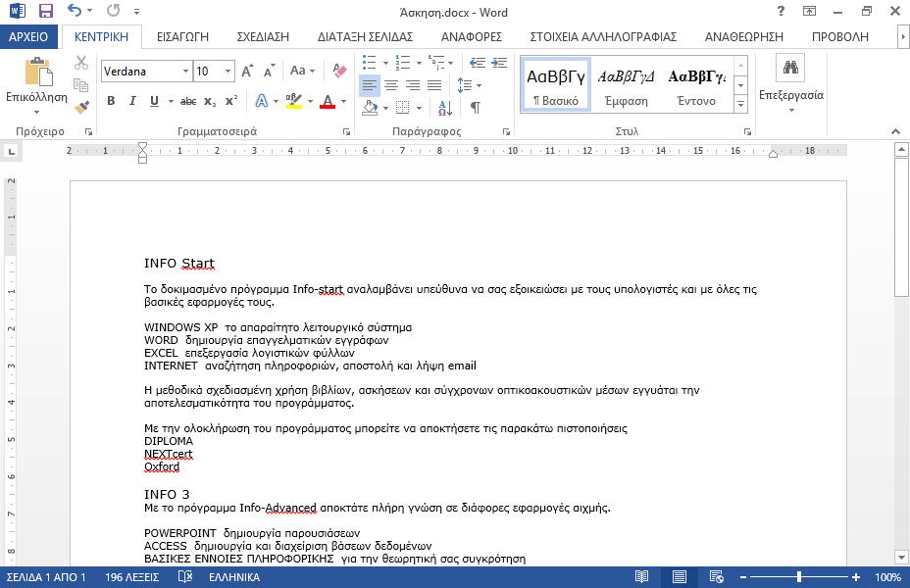This screenshot has width=910, height=588.
Task: Apply the Βασικό style
Action: tap(555, 84)
